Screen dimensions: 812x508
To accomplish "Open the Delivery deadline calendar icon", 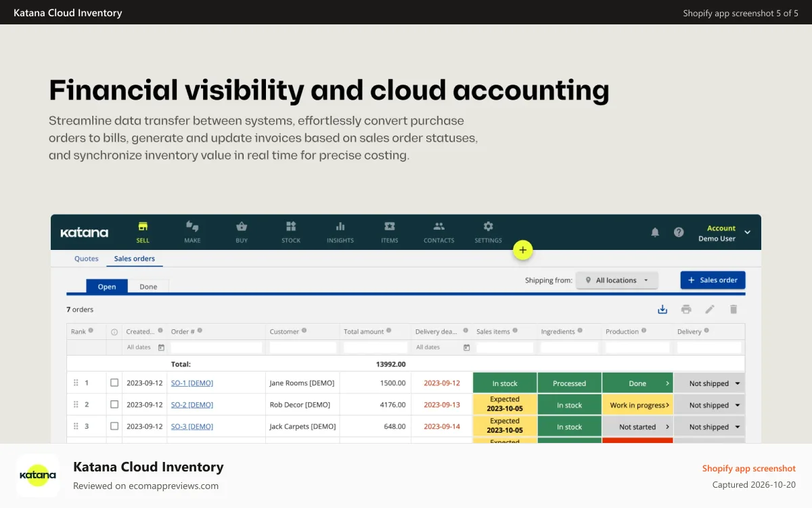I will 466,347.
